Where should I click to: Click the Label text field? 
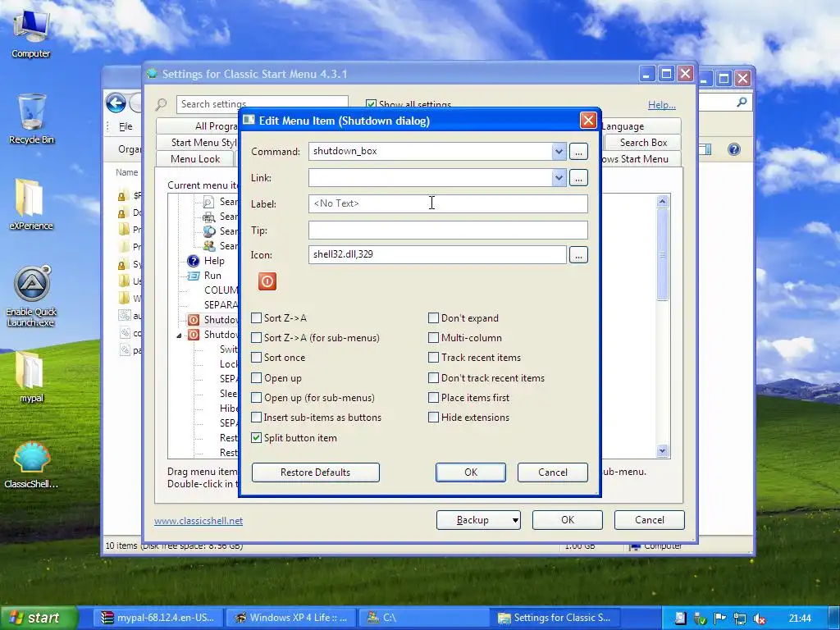pos(448,203)
